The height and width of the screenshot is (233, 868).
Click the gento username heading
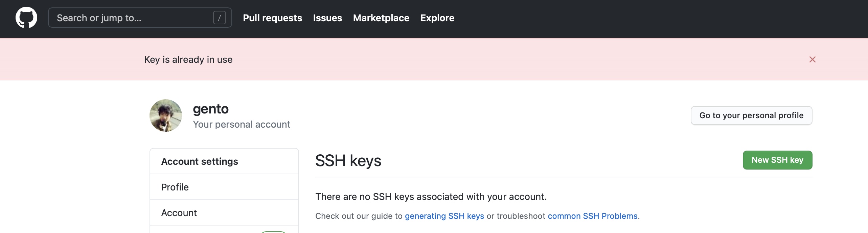(x=211, y=109)
